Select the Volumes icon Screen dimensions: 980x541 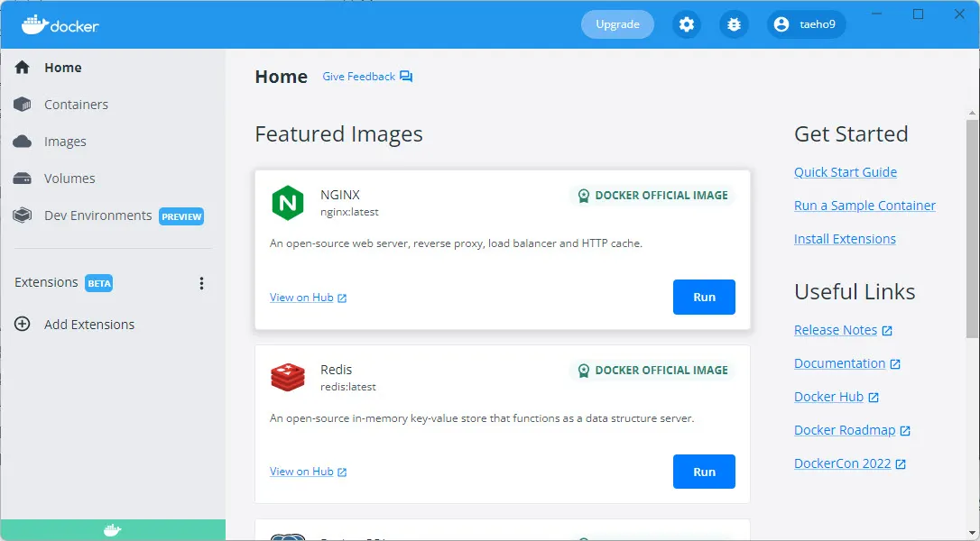[22, 178]
